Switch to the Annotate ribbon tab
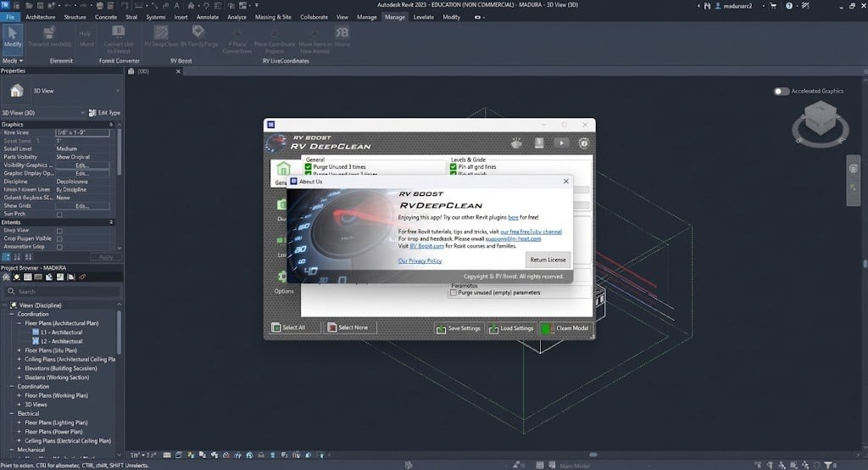The width and height of the screenshot is (868, 470). 208,17
